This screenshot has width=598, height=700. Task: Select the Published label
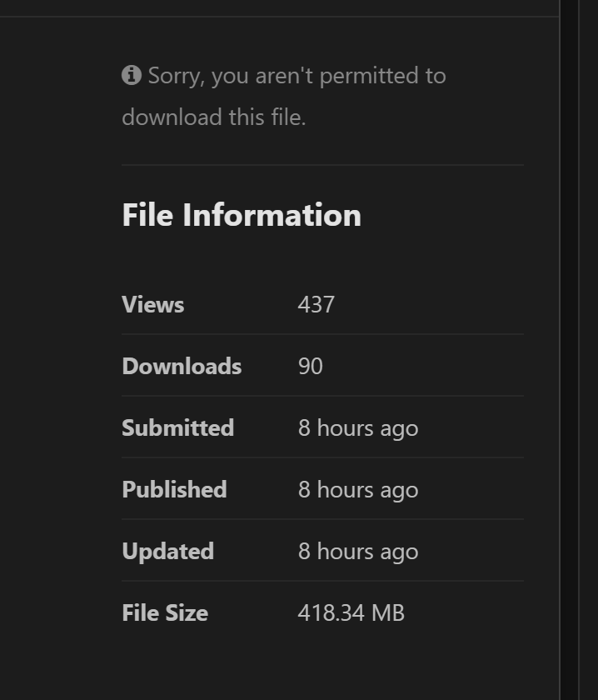pos(175,489)
